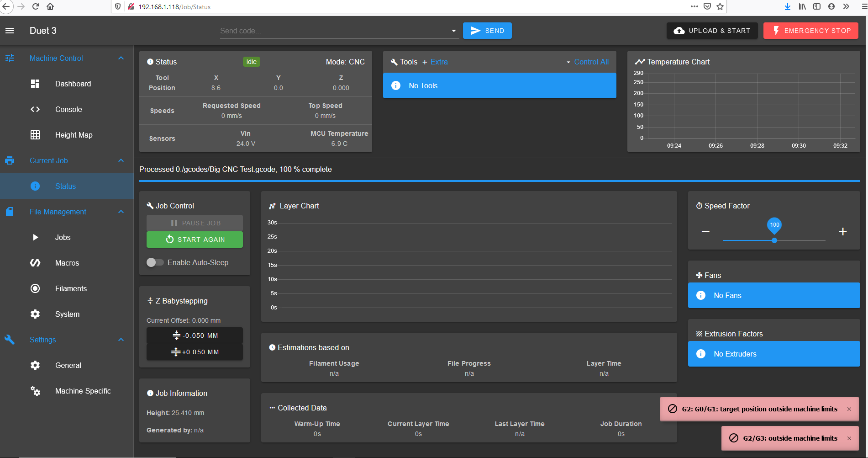Screen dimensions: 868x458
Task: Decrease speed factor with minus icon
Action: (x=705, y=232)
